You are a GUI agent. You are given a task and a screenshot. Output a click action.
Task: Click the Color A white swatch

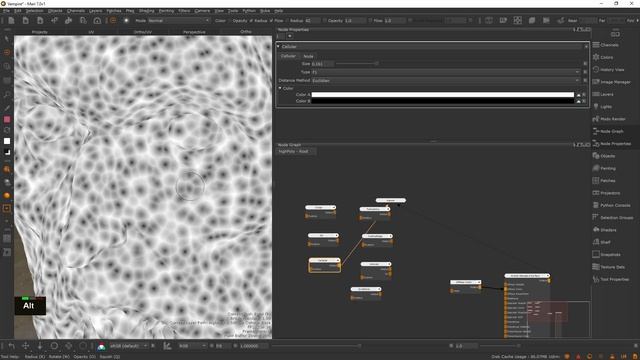(x=442, y=95)
